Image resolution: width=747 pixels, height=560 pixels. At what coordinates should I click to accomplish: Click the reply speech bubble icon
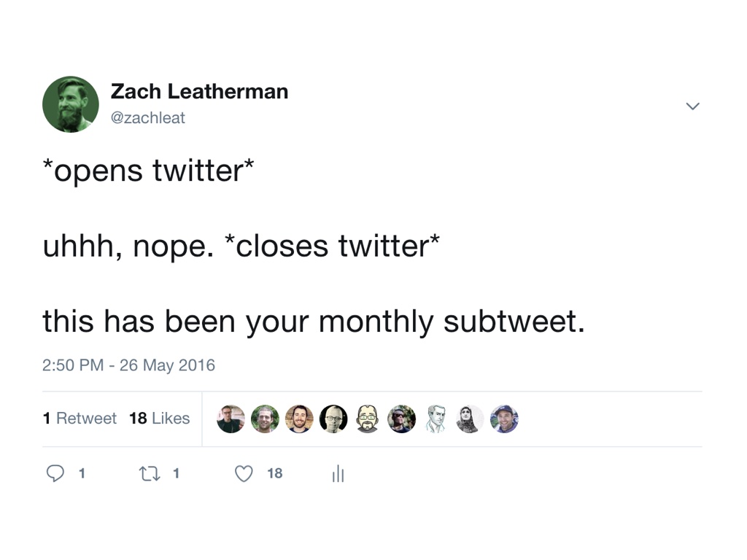(x=55, y=474)
